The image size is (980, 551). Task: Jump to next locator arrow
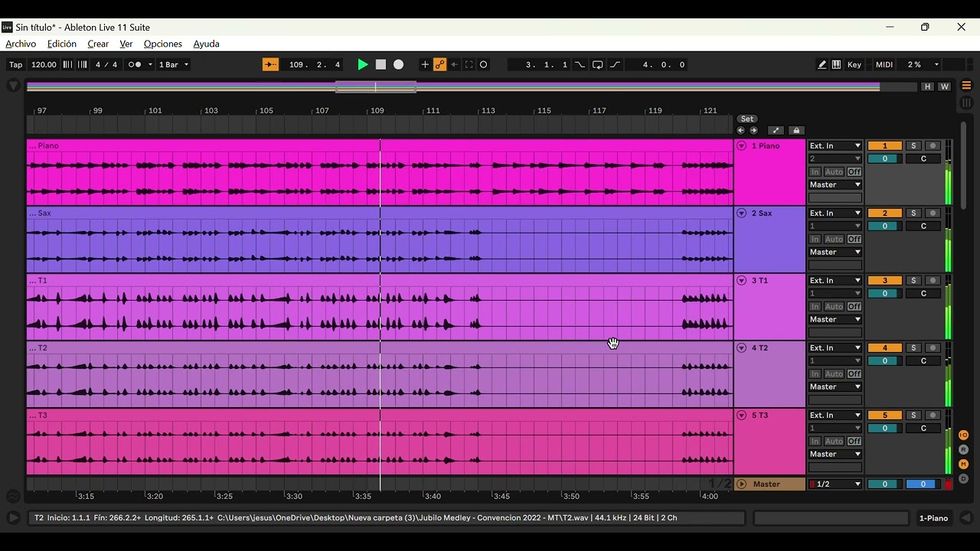coord(753,130)
